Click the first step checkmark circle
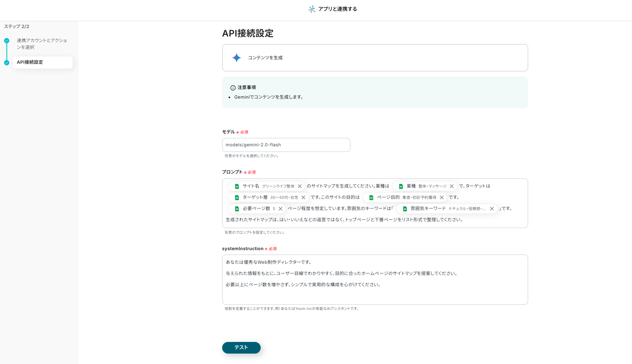Screen dimensions: 632x364 coord(7,41)
